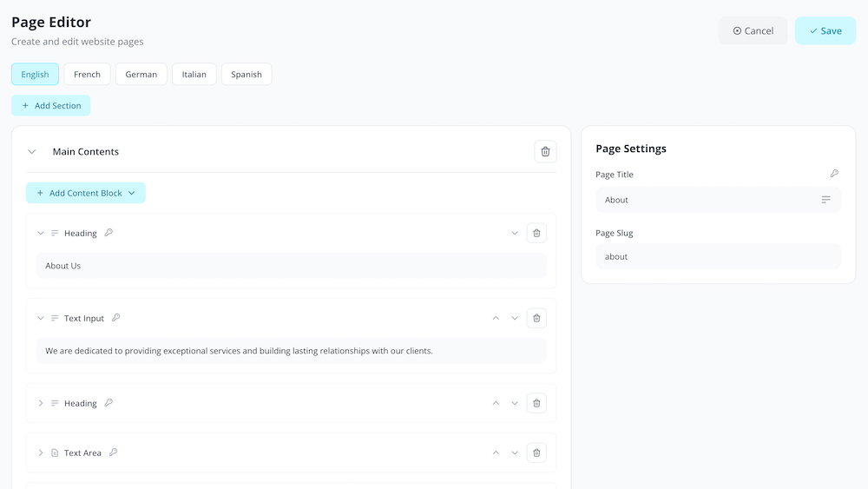
Task: Switch to the Italian language tab
Action: point(194,74)
